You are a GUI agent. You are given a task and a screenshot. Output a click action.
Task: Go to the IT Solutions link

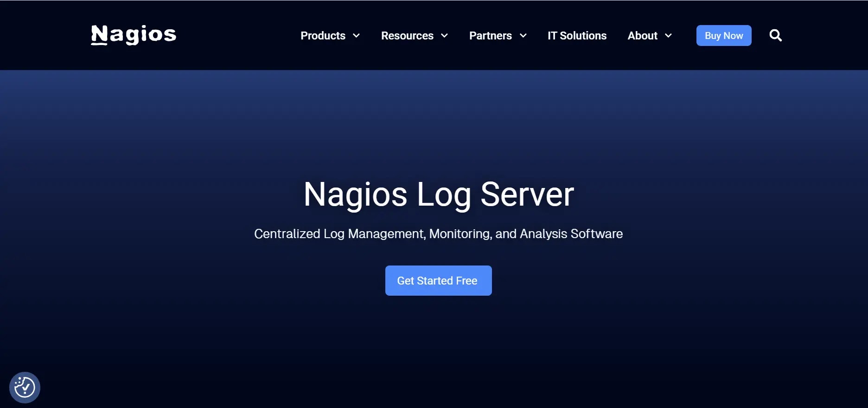[577, 36]
